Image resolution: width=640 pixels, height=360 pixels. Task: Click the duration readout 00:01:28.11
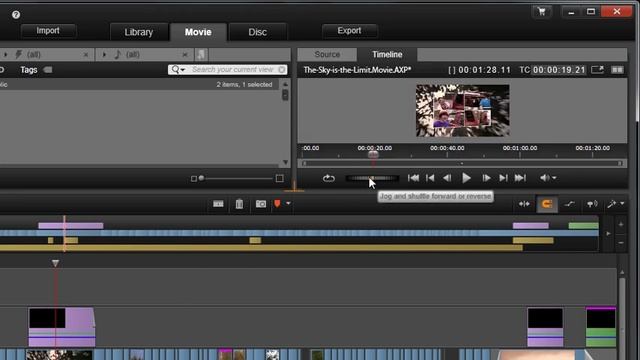tap(484, 70)
